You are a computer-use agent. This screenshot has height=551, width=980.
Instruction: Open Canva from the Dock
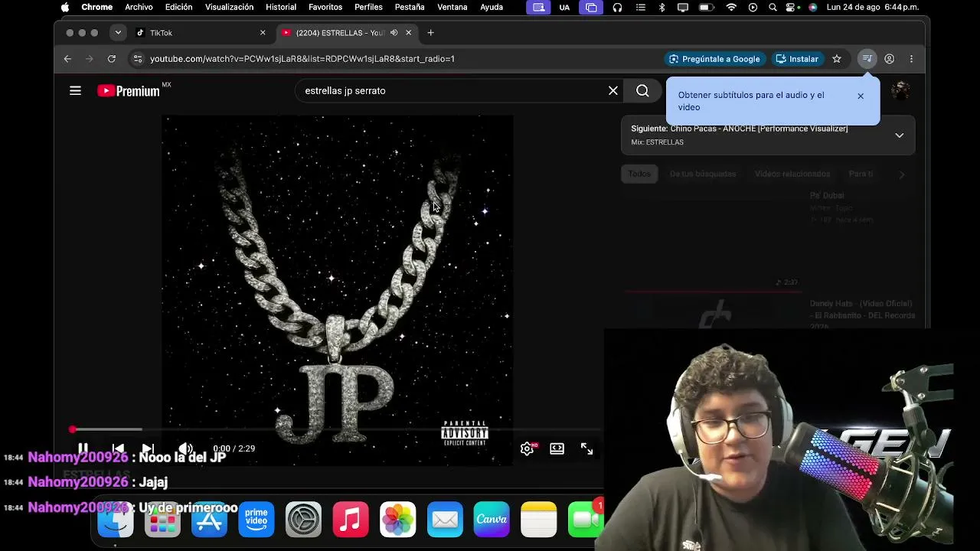[492, 520]
